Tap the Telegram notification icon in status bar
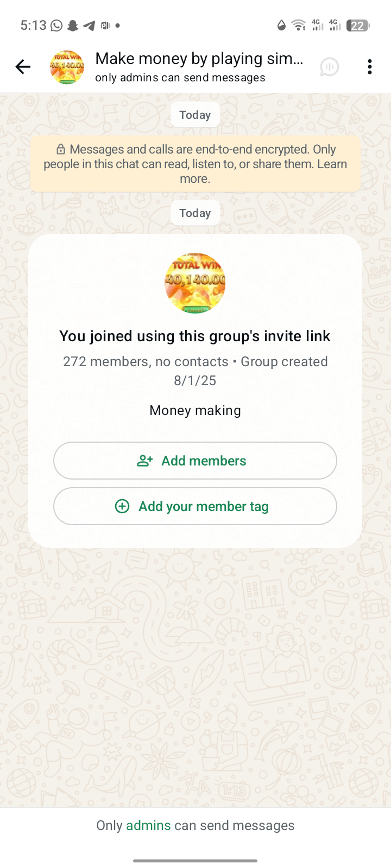Viewport: 391px width, 868px height. (89, 25)
